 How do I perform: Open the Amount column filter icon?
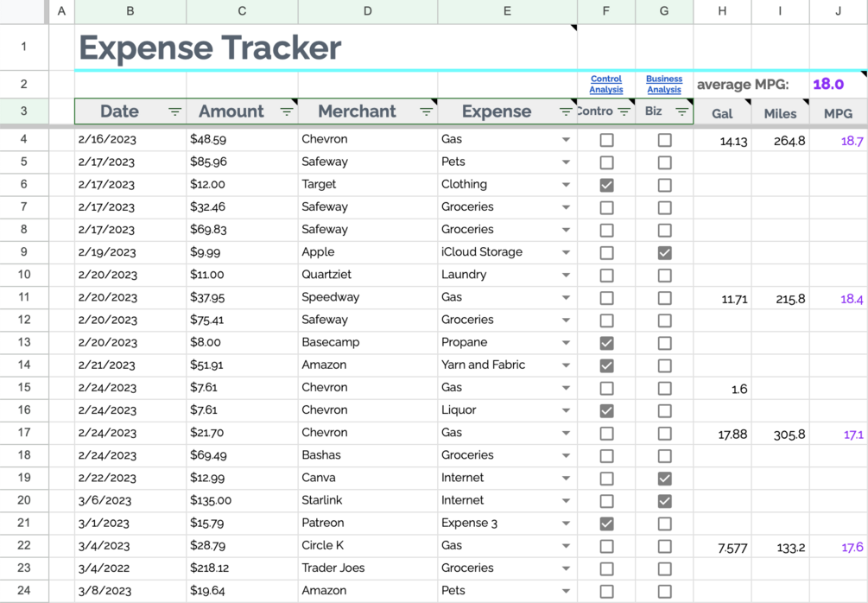click(x=286, y=111)
